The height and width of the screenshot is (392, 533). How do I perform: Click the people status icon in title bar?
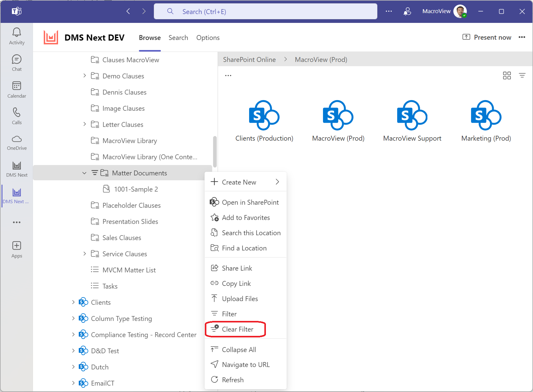tap(407, 12)
